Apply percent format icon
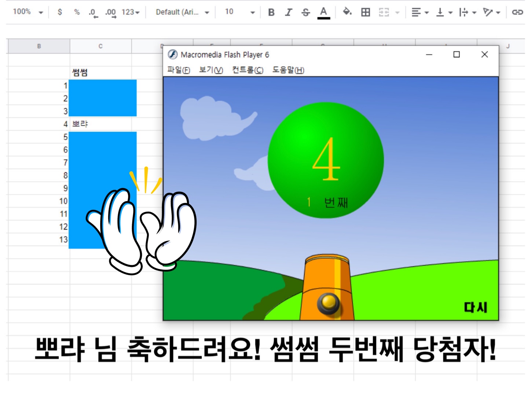 pyautogui.click(x=77, y=12)
